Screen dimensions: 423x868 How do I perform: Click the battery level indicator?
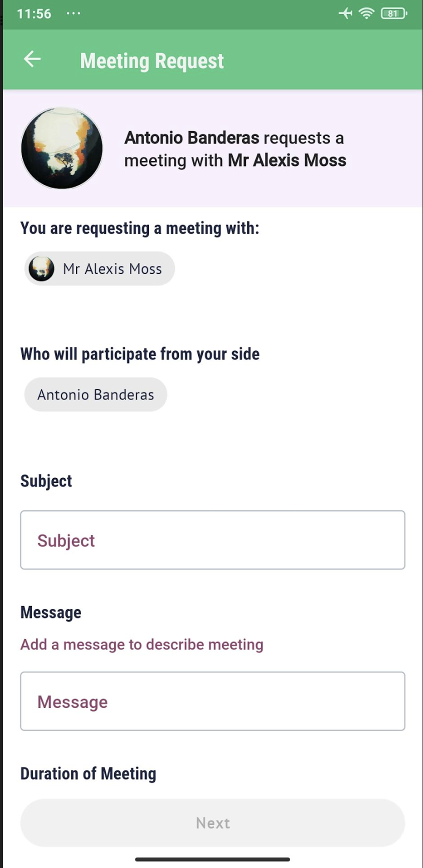click(394, 13)
